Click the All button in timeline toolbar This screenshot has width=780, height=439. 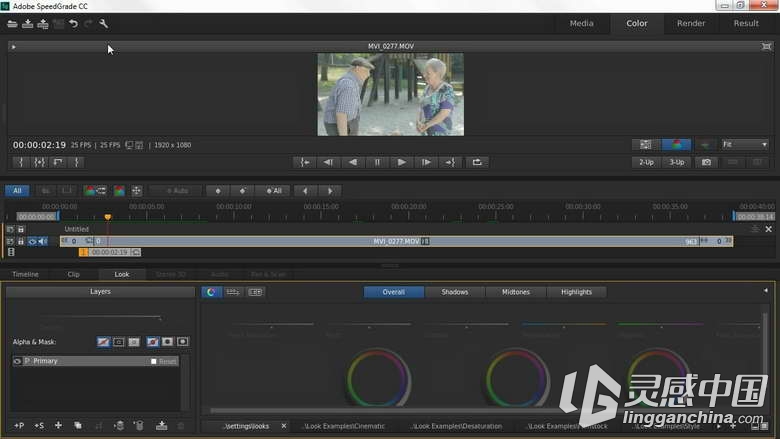point(17,190)
